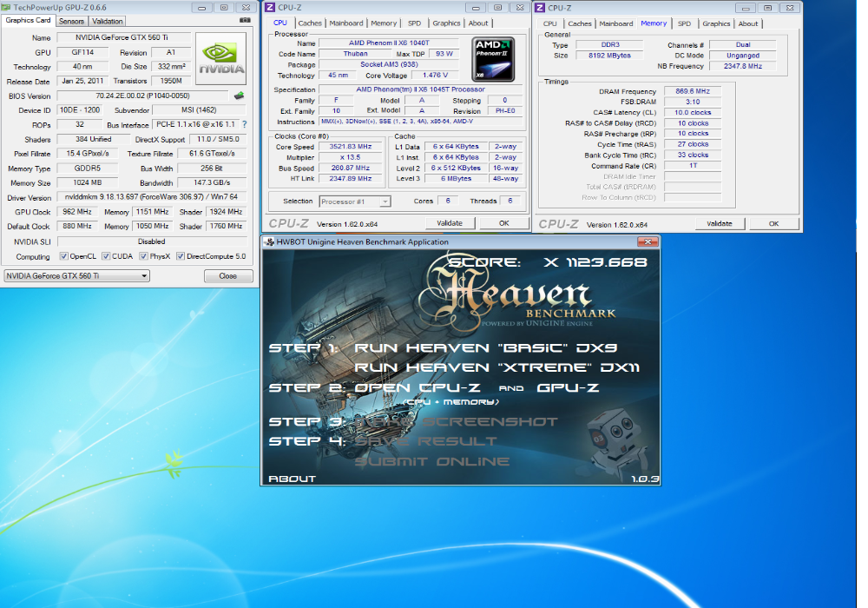Click OK in the first CPU-Z window
The width and height of the screenshot is (868, 608).
tap(503, 223)
